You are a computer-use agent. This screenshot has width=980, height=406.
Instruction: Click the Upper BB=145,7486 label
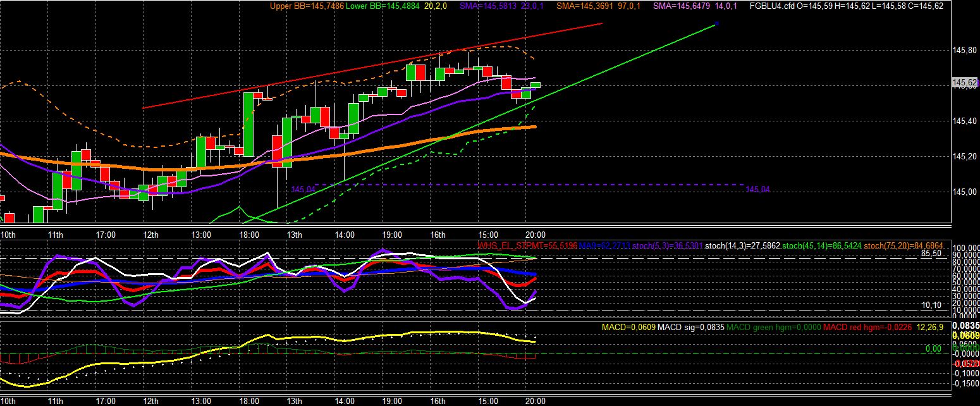(x=307, y=6)
